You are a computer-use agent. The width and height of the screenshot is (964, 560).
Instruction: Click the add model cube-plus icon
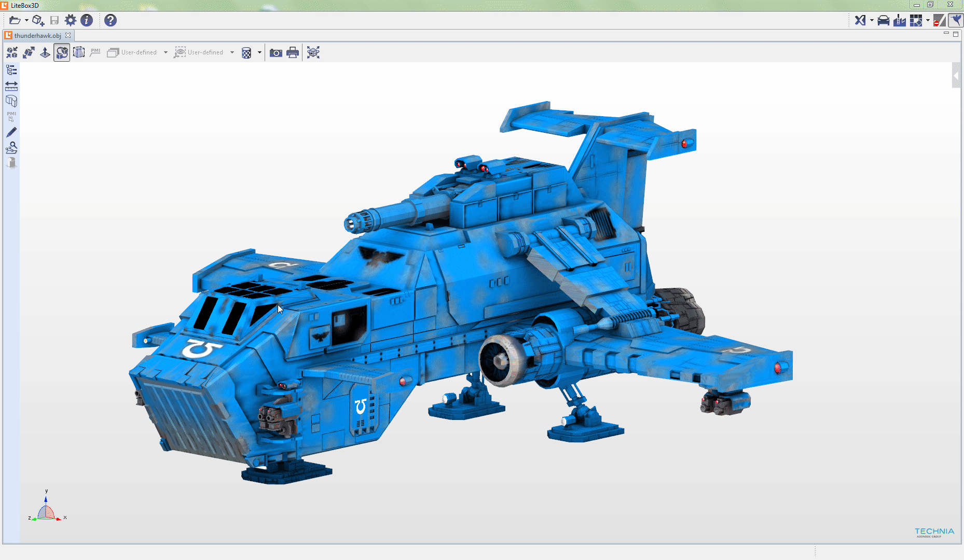click(38, 20)
